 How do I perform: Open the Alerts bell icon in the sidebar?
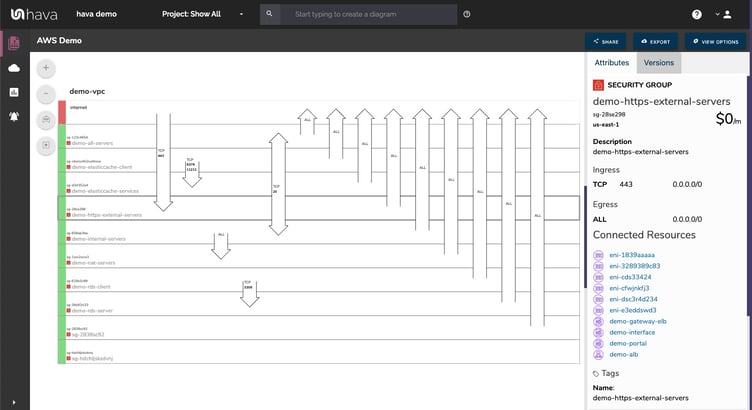tap(14, 116)
